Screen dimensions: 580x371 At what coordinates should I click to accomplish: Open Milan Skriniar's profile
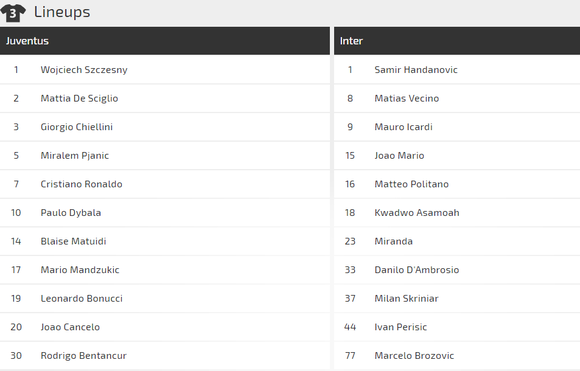click(x=406, y=299)
